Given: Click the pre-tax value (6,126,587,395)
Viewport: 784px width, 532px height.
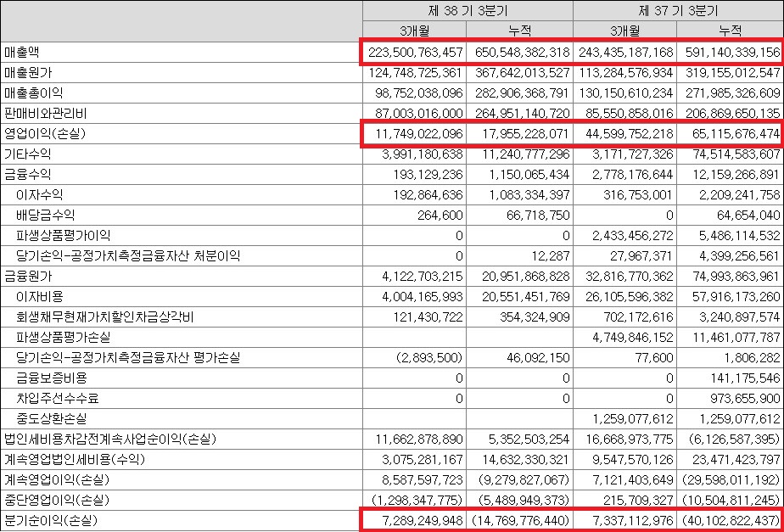Looking at the screenshot, I should (735, 441).
